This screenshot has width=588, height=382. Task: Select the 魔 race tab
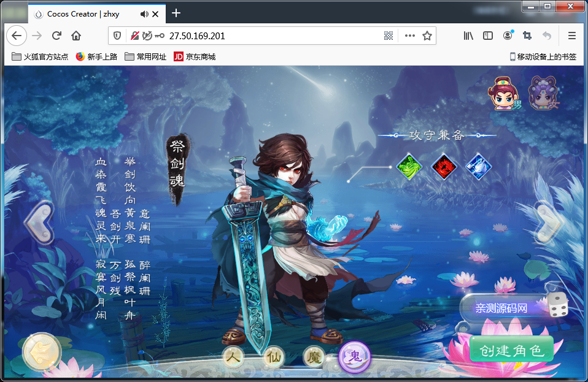[x=314, y=356]
